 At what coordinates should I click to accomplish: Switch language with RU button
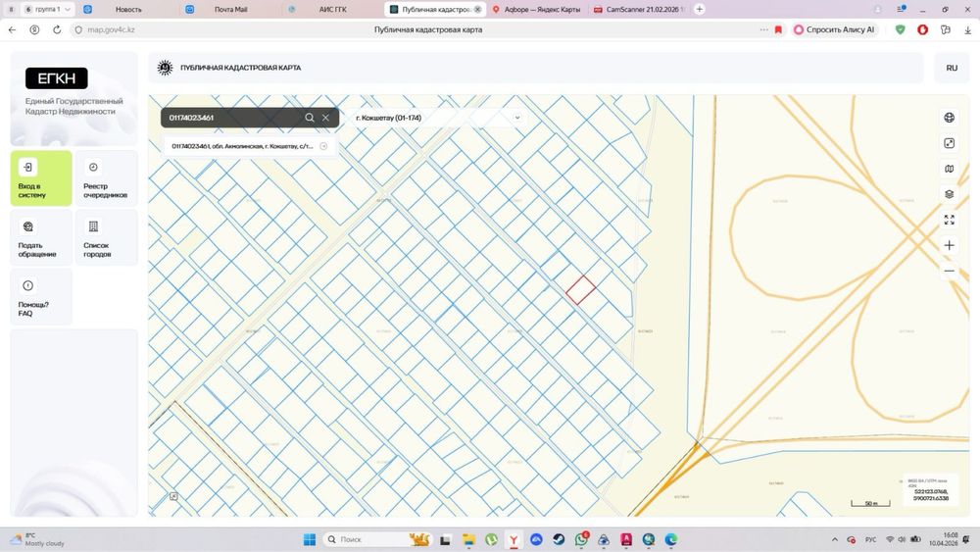tap(952, 68)
